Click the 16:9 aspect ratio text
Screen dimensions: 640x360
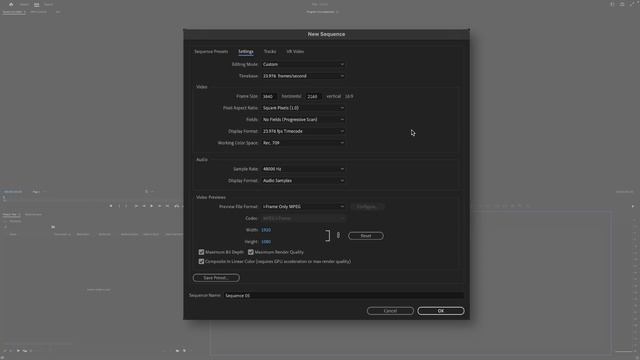pos(349,97)
